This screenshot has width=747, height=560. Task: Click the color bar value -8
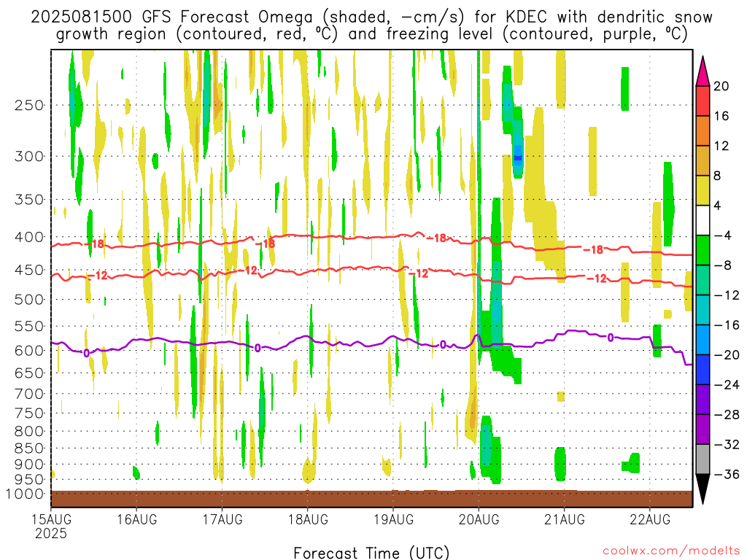tap(723, 265)
